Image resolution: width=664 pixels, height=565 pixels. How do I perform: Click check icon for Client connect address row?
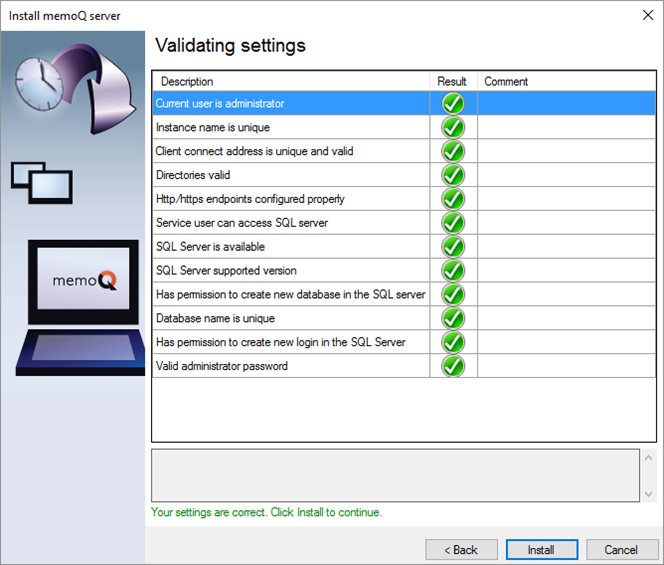pos(453,151)
